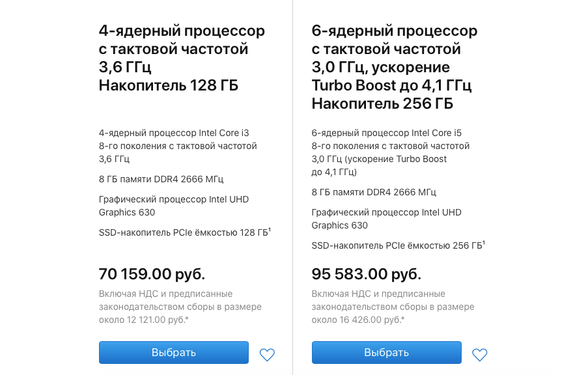Screen dimensions: 588x375
Task: Save the 6-core 256 ГБ model to favorites
Action: pos(480,355)
